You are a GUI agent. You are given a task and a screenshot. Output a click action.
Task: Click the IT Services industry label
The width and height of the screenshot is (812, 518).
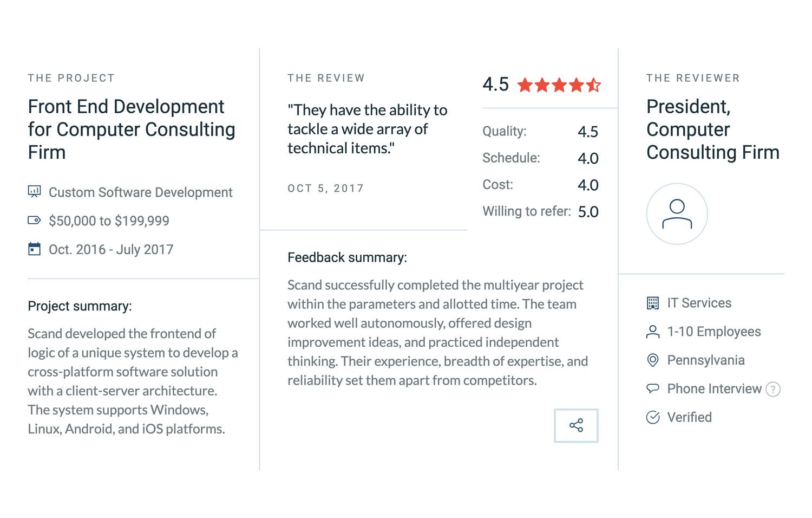[x=699, y=303]
